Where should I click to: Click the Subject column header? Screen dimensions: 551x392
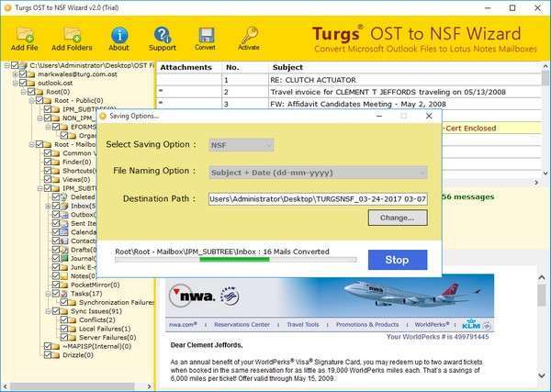tap(288, 67)
